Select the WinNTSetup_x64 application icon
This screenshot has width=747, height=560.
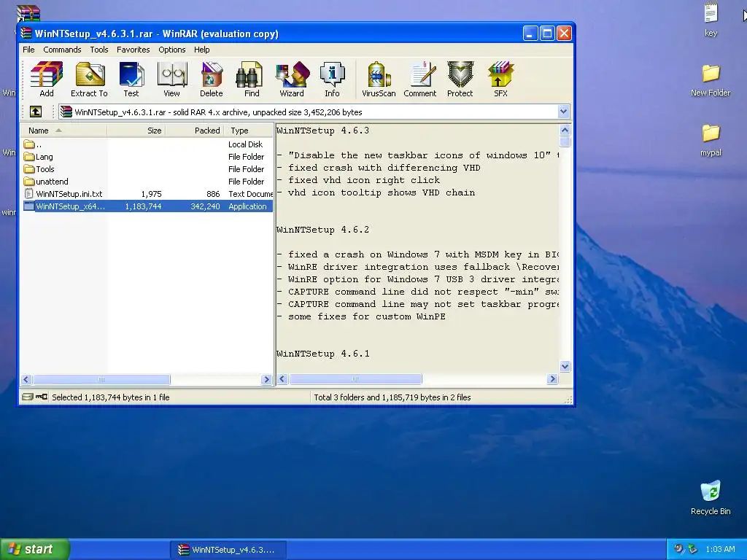point(29,206)
